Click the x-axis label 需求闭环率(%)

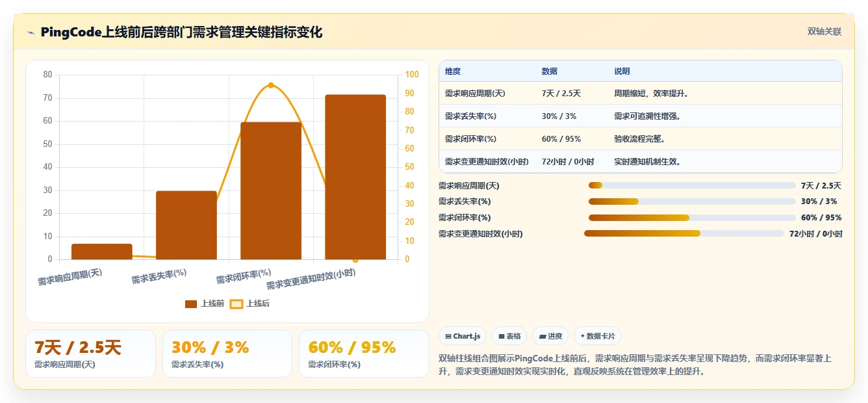244,277
